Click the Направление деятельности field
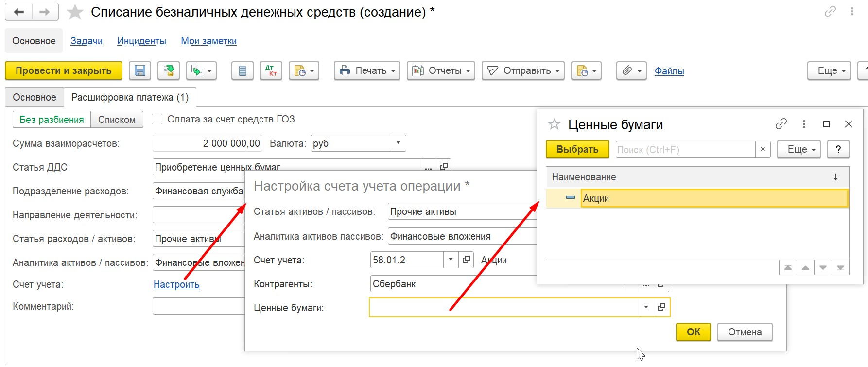The image size is (868, 367). point(199,214)
